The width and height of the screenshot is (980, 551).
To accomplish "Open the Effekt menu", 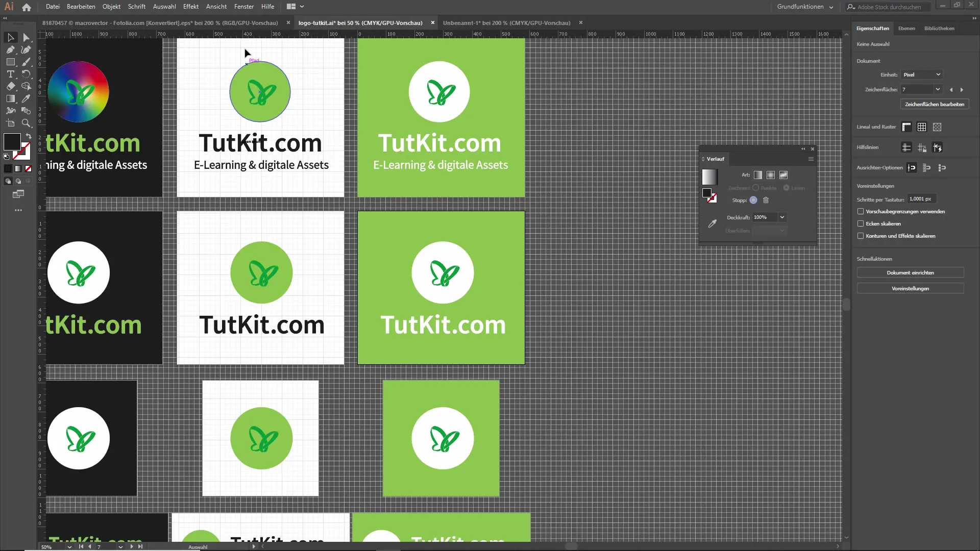I will (x=191, y=7).
